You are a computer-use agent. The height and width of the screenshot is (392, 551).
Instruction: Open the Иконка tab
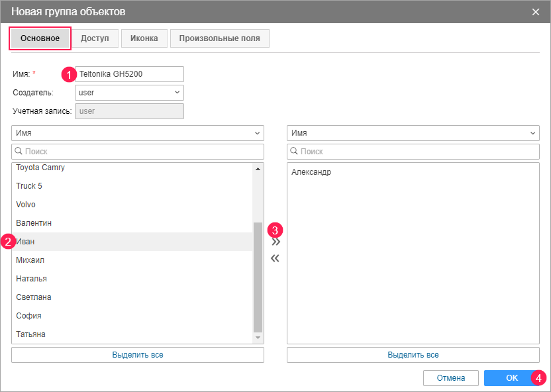(144, 38)
